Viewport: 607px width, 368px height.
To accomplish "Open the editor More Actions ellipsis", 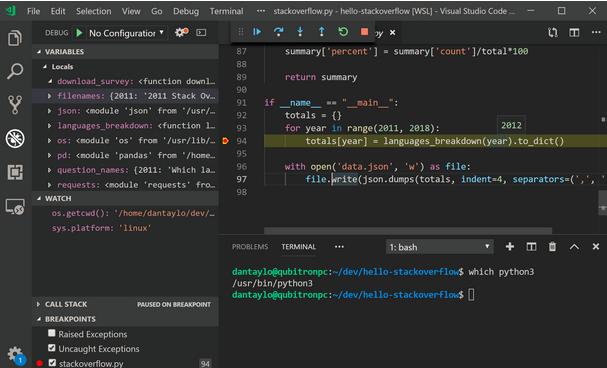I will pyautogui.click(x=596, y=33).
